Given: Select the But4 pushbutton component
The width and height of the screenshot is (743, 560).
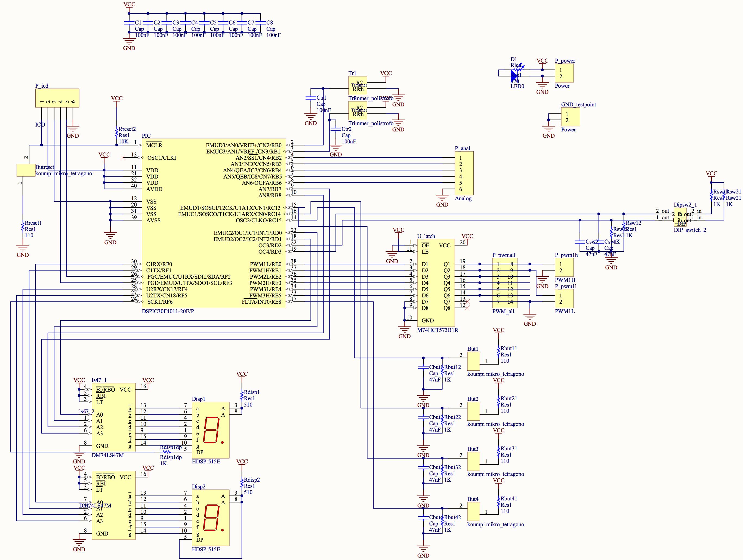Looking at the screenshot, I should (474, 512).
